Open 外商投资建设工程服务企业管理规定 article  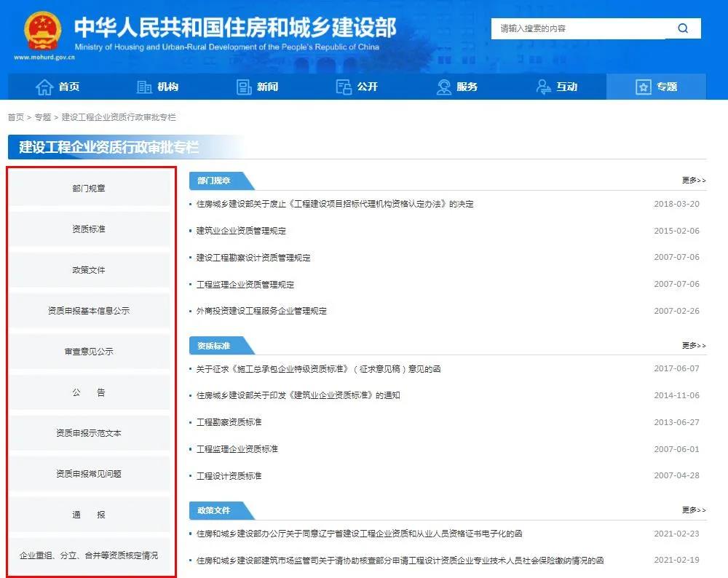click(x=261, y=311)
